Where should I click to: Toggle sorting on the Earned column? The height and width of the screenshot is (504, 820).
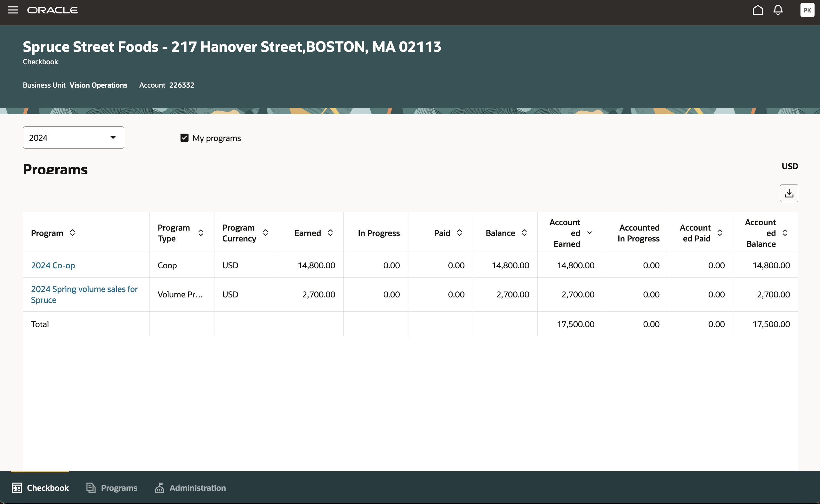click(330, 233)
